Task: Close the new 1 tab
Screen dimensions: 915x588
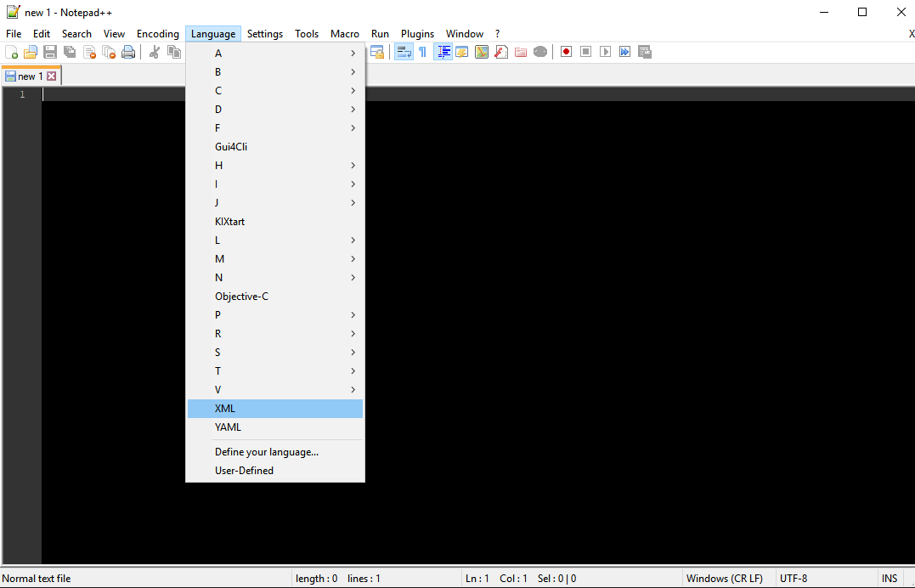Action: pos(52,75)
